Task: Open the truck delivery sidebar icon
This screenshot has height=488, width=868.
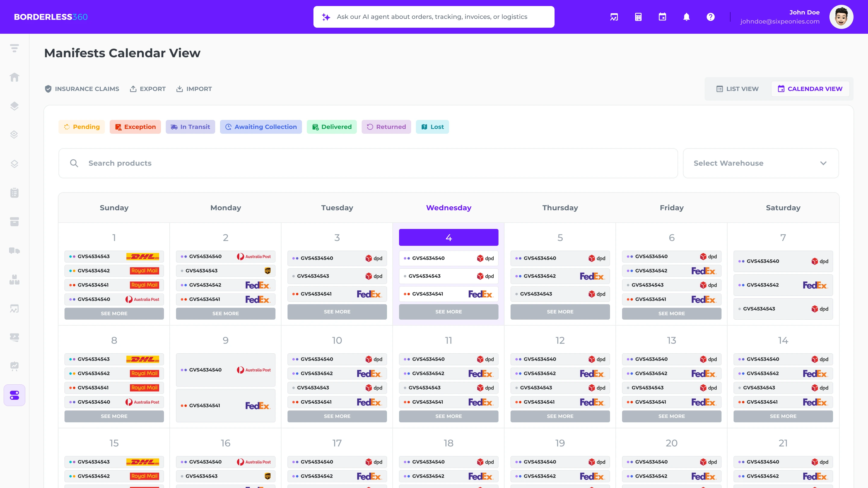Action: pos(14,251)
